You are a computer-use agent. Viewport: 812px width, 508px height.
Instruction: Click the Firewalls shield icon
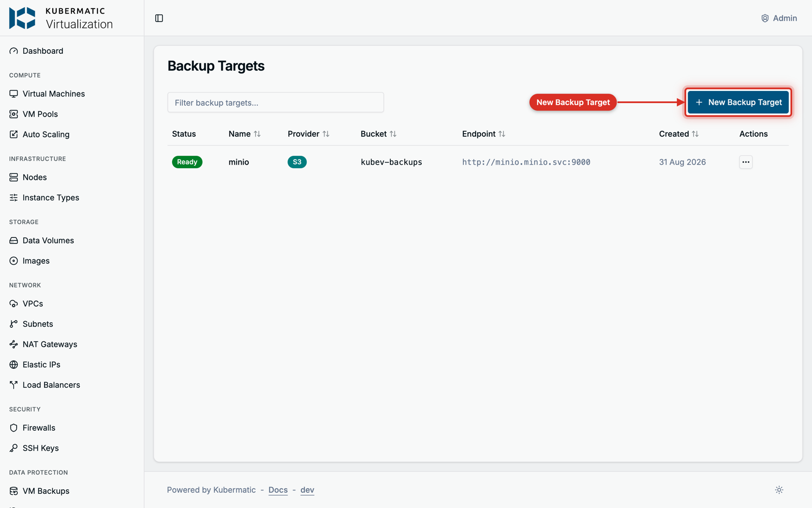pyautogui.click(x=14, y=428)
